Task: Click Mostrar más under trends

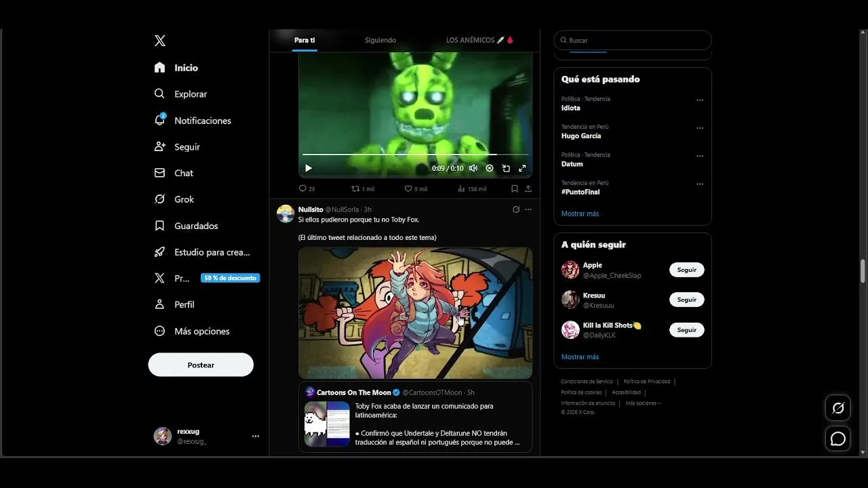Action: point(580,213)
